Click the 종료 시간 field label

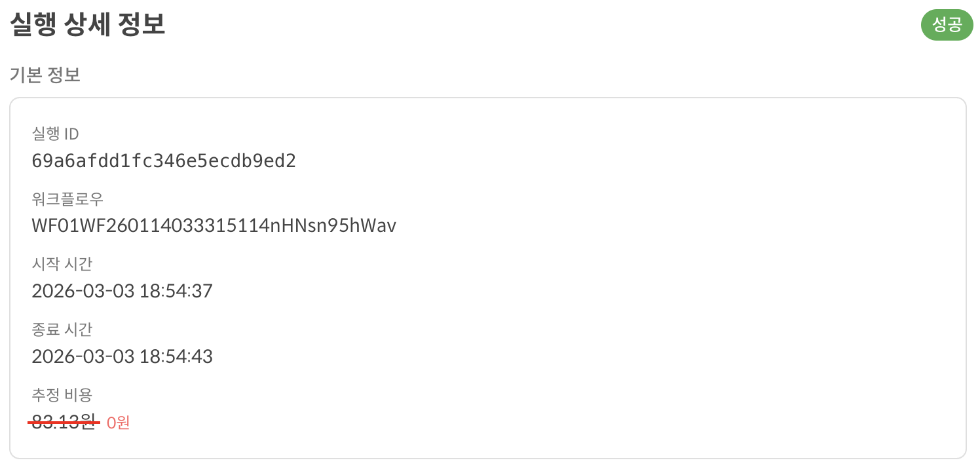tap(62, 329)
